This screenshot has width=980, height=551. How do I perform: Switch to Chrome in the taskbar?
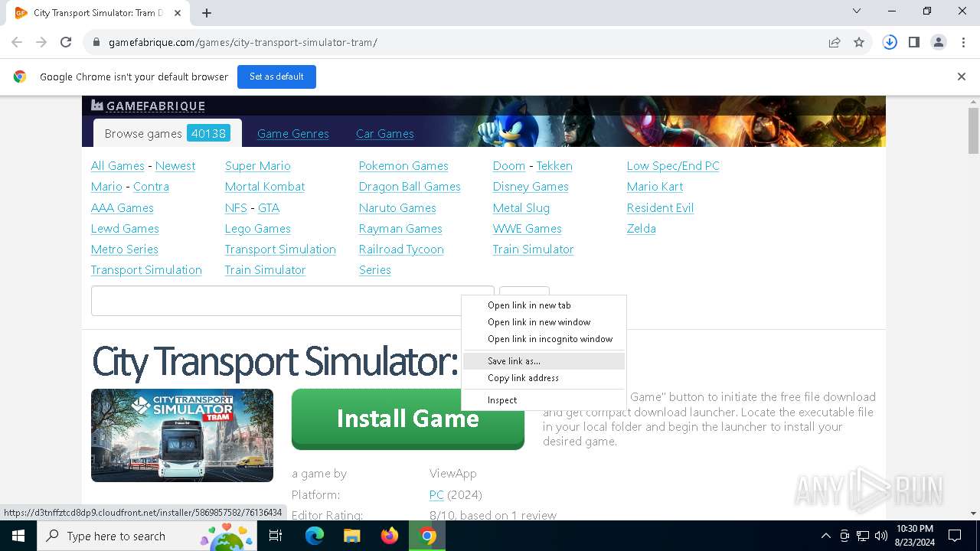(428, 536)
